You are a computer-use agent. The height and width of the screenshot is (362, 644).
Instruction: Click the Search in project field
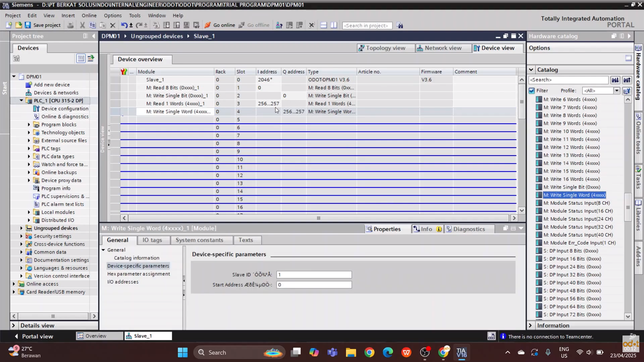coord(367,25)
